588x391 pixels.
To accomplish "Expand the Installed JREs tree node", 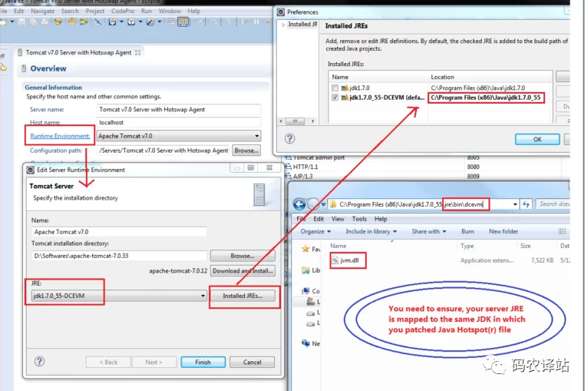I will tap(283, 25).
